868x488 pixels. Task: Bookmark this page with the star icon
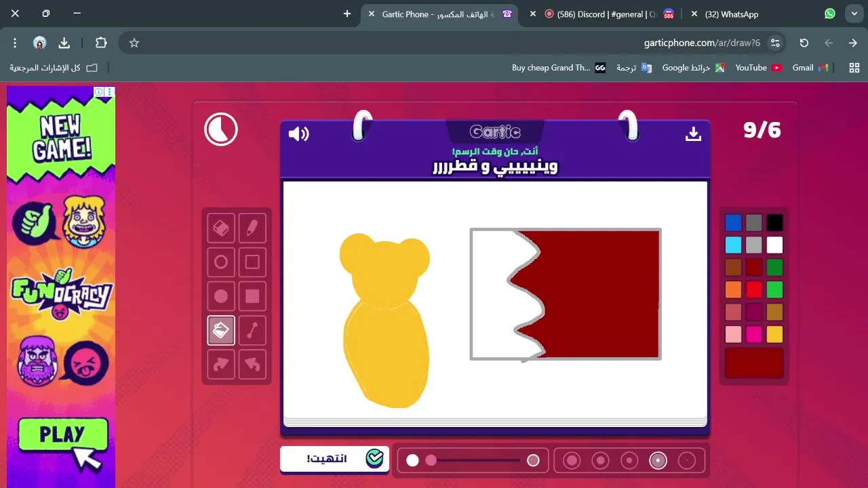click(x=134, y=43)
